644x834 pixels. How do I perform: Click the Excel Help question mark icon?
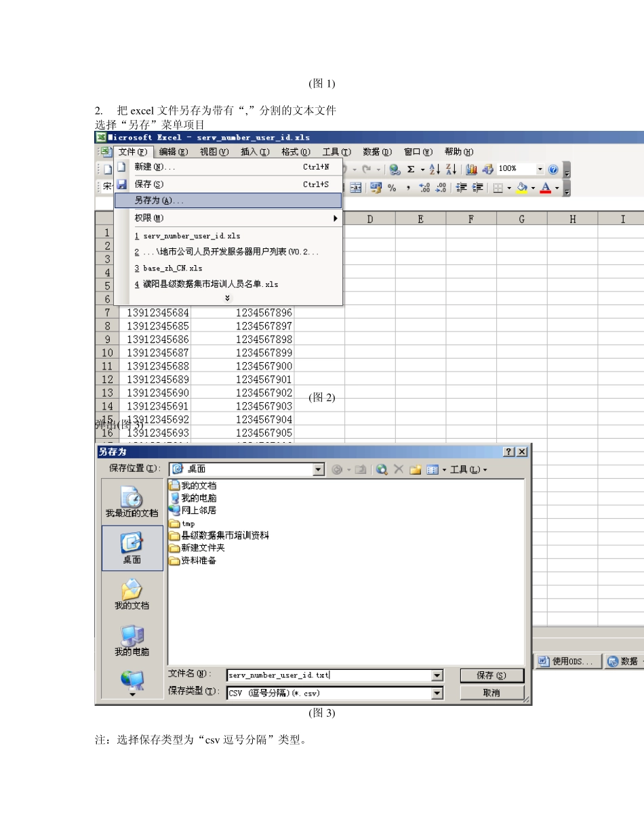click(x=553, y=170)
